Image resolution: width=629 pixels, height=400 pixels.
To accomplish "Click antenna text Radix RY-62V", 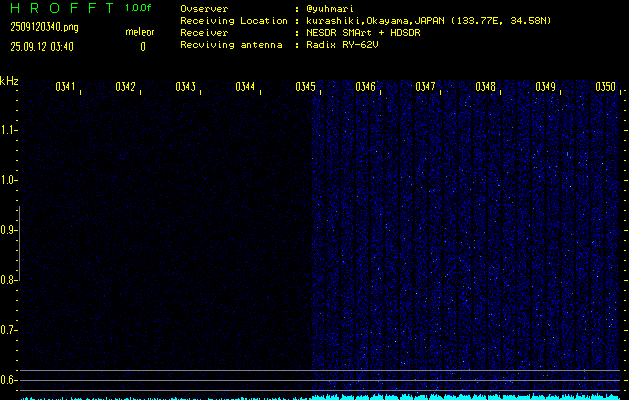I will point(345,45).
